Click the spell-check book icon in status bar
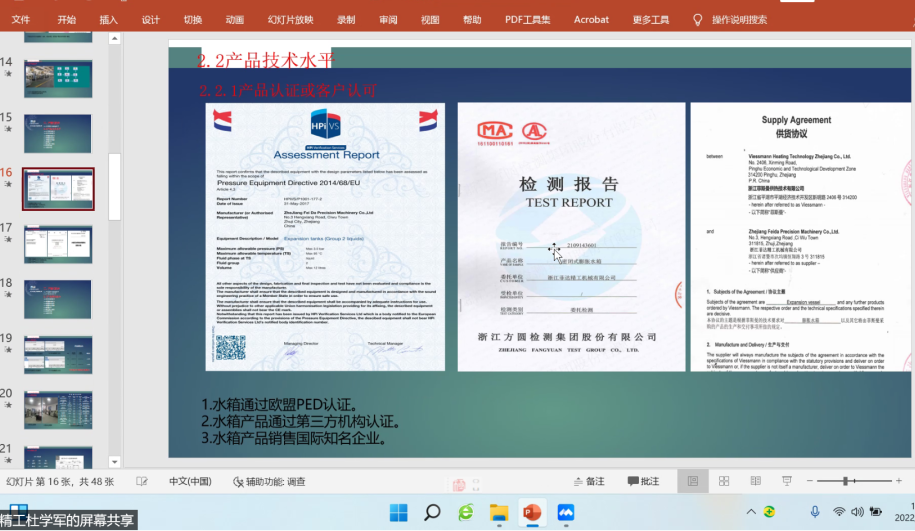 142,481
